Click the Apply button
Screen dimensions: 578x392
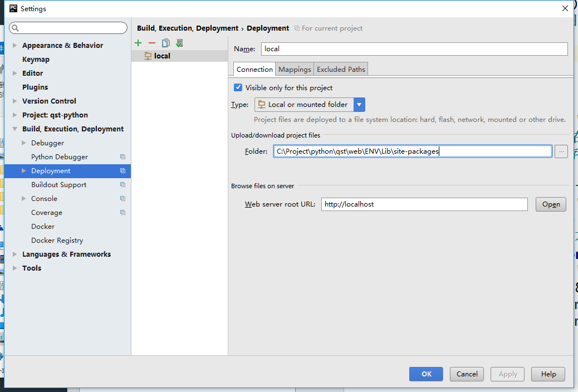tap(508, 374)
